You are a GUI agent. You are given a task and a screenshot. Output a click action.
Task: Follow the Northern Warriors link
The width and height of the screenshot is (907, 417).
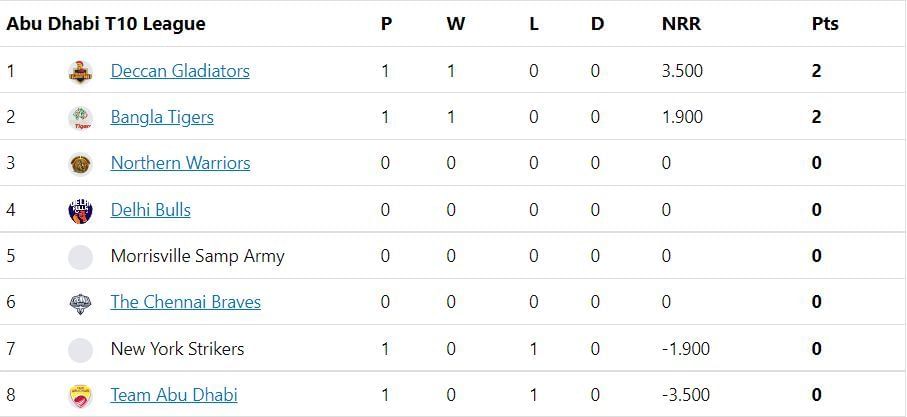coord(180,163)
